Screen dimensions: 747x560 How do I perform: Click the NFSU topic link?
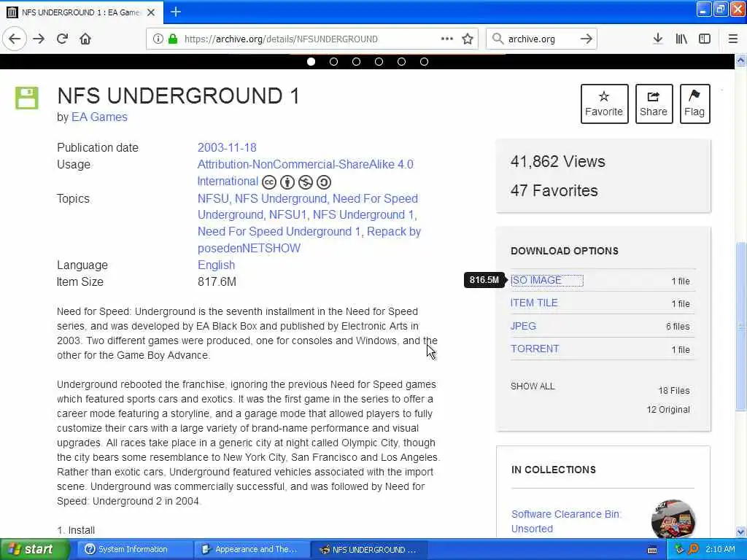pos(213,198)
